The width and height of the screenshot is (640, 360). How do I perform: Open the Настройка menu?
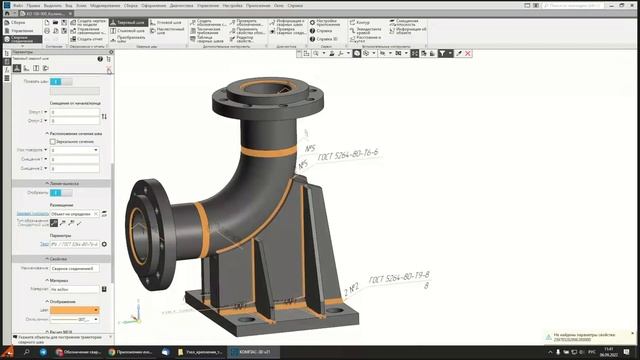(232, 6)
